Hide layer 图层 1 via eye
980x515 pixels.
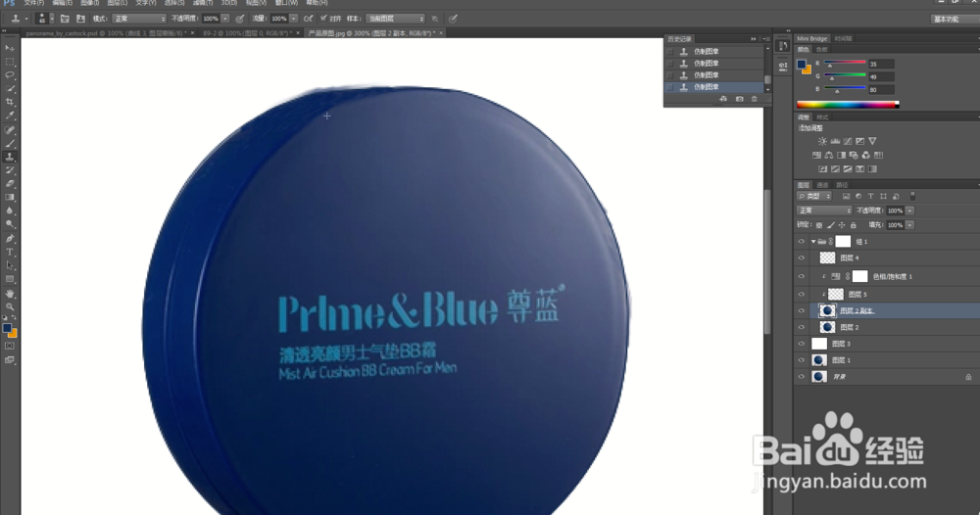pyautogui.click(x=802, y=360)
